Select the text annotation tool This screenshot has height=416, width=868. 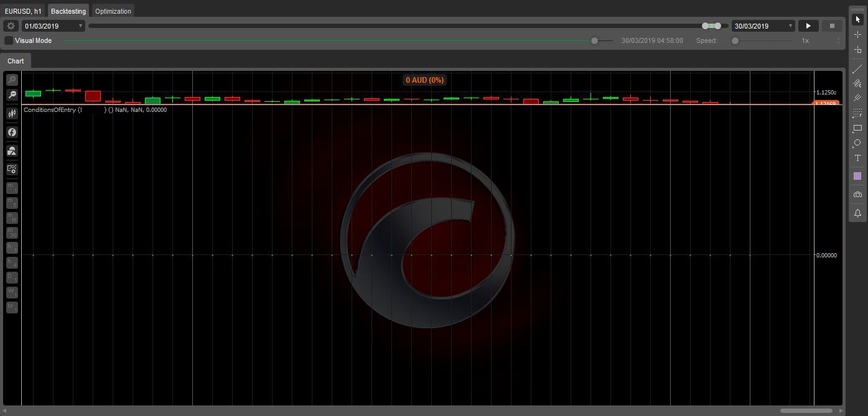[857, 158]
